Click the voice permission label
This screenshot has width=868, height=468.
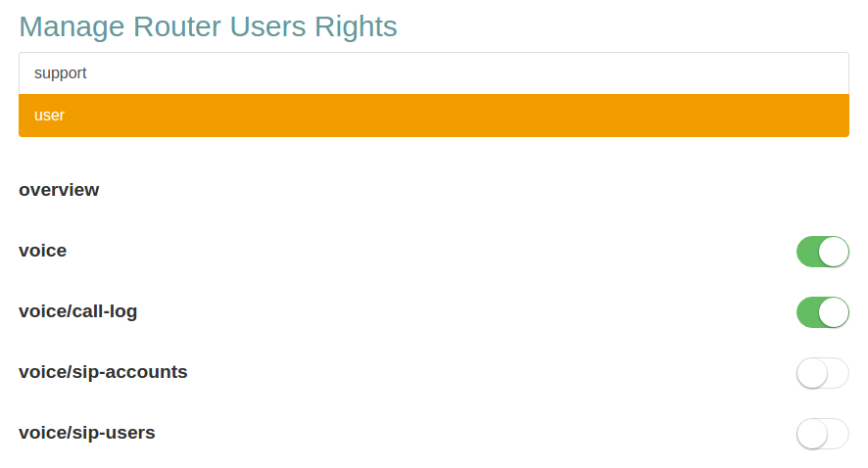pos(43,251)
